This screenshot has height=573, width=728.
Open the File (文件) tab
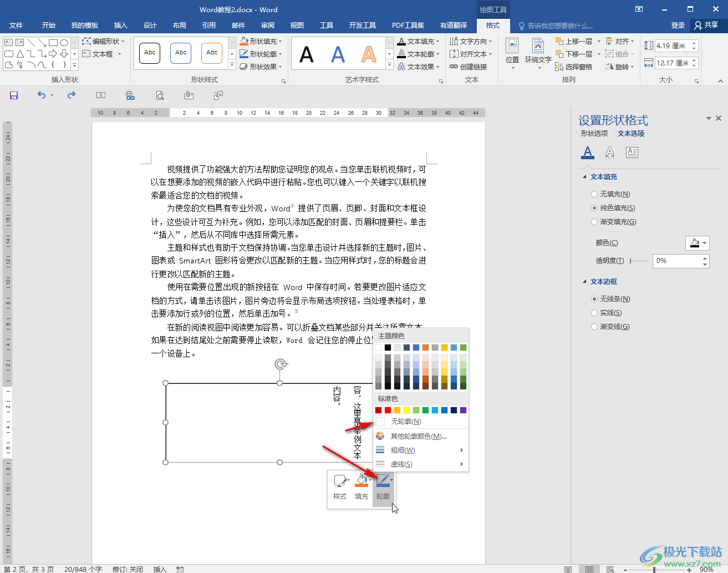pyautogui.click(x=16, y=26)
